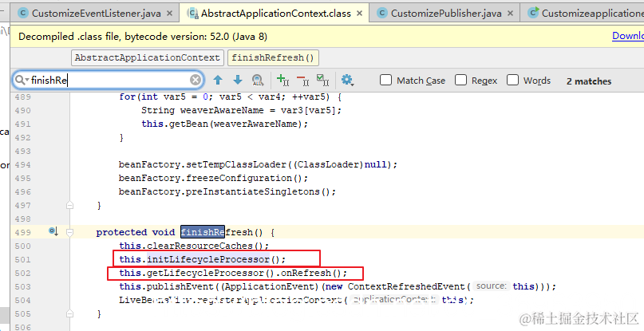This screenshot has width=644, height=331.
Task: Collapse finishRefresh method fold marker
Action: 69,232
